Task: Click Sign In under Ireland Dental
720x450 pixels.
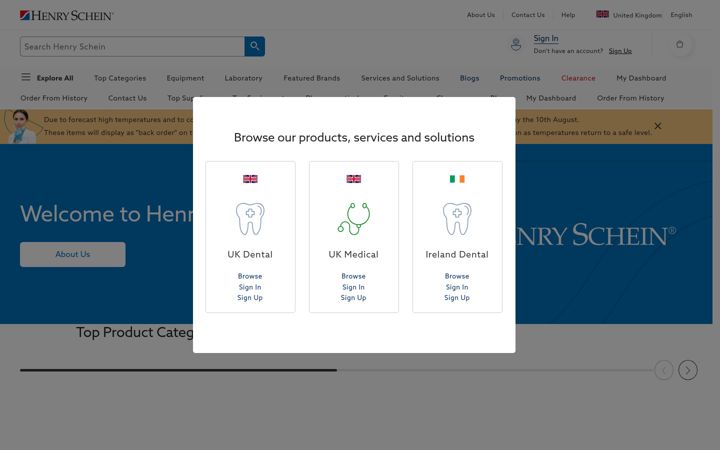Action: (x=457, y=287)
